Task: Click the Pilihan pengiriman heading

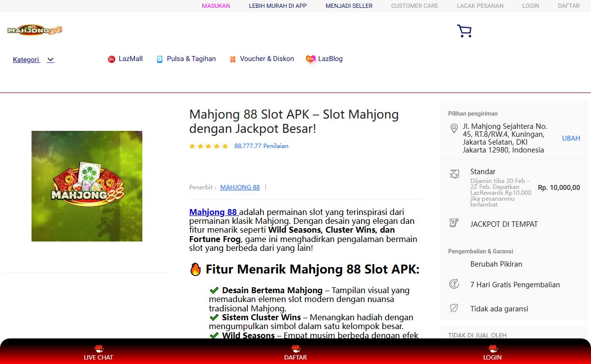Action: pos(473,114)
